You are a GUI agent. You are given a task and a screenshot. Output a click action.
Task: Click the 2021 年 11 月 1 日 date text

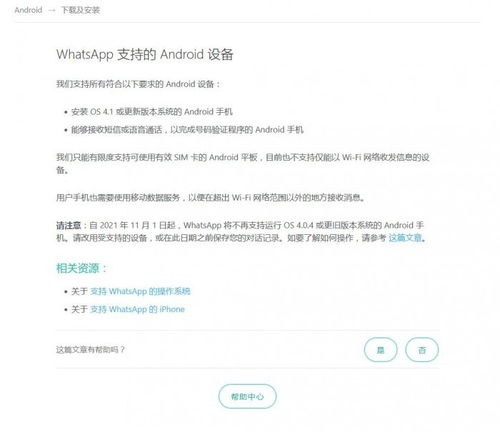coord(137,225)
